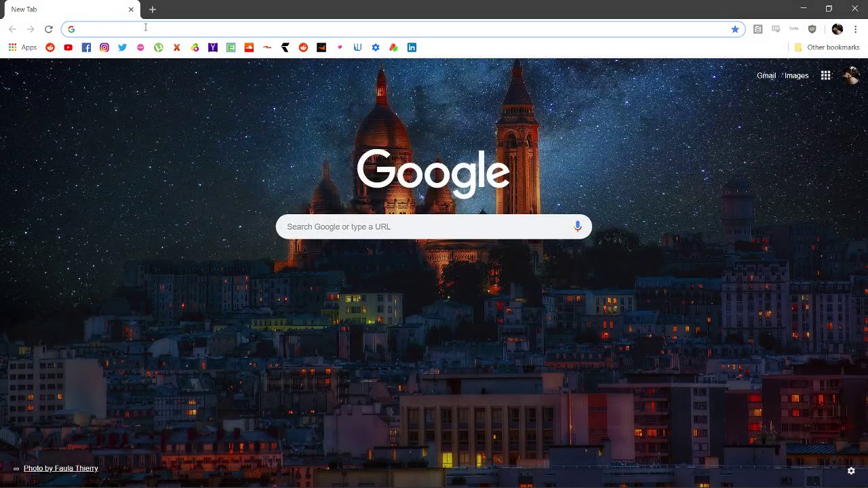The image size is (868, 488).
Task: Click the back navigation arrow
Action: tap(12, 29)
